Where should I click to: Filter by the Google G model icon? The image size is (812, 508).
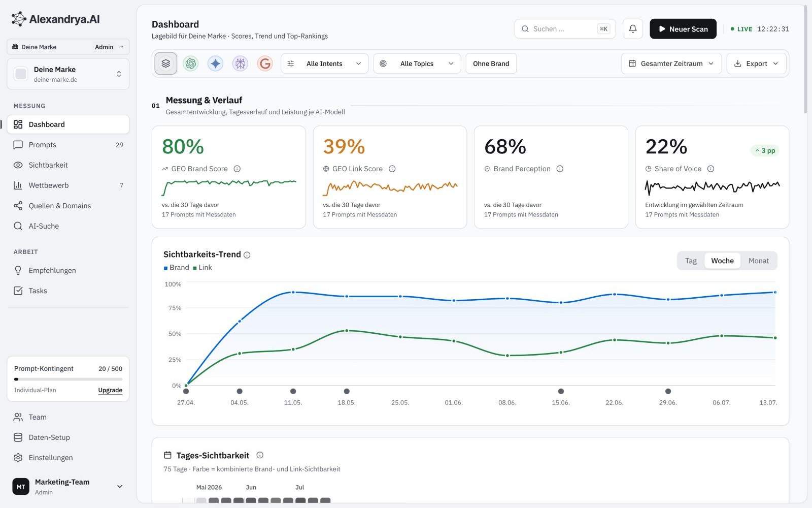(x=265, y=63)
